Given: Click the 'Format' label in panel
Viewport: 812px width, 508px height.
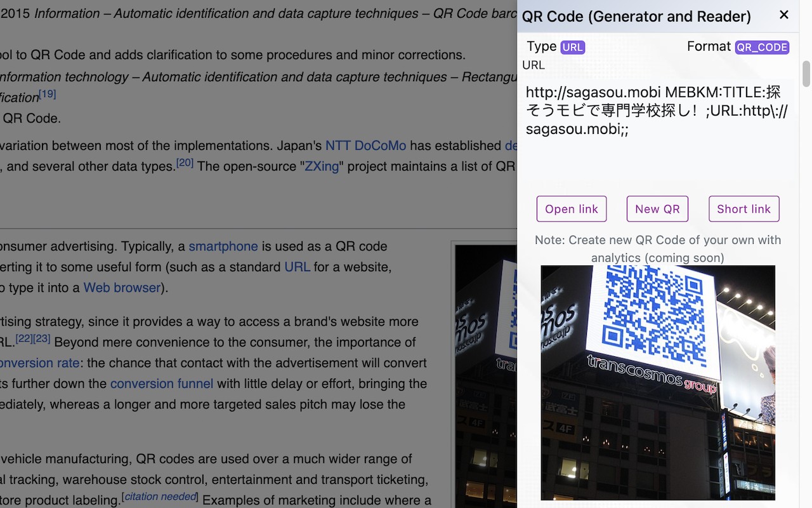Looking at the screenshot, I should 709,46.
